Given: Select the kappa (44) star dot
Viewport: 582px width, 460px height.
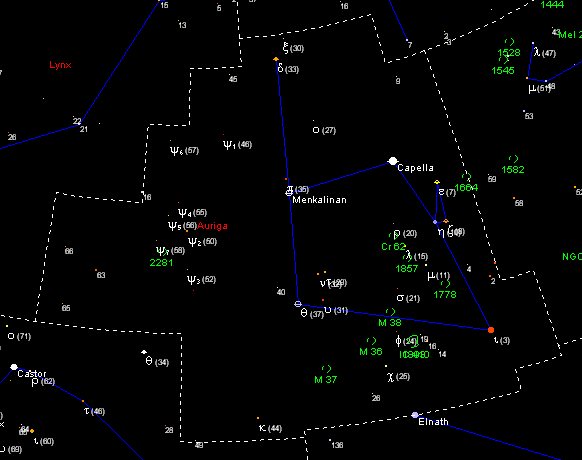Looking at the screenshot, I should click(x=258, y=418).
